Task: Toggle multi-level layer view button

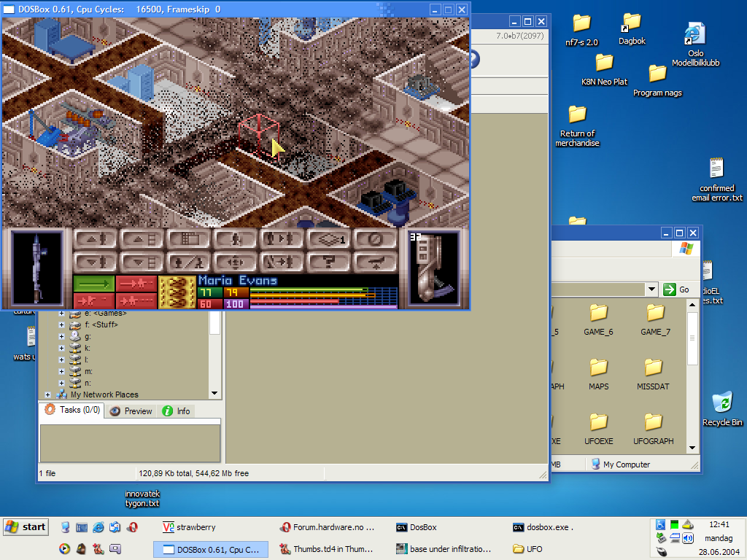Action: (x=328, y=239)
